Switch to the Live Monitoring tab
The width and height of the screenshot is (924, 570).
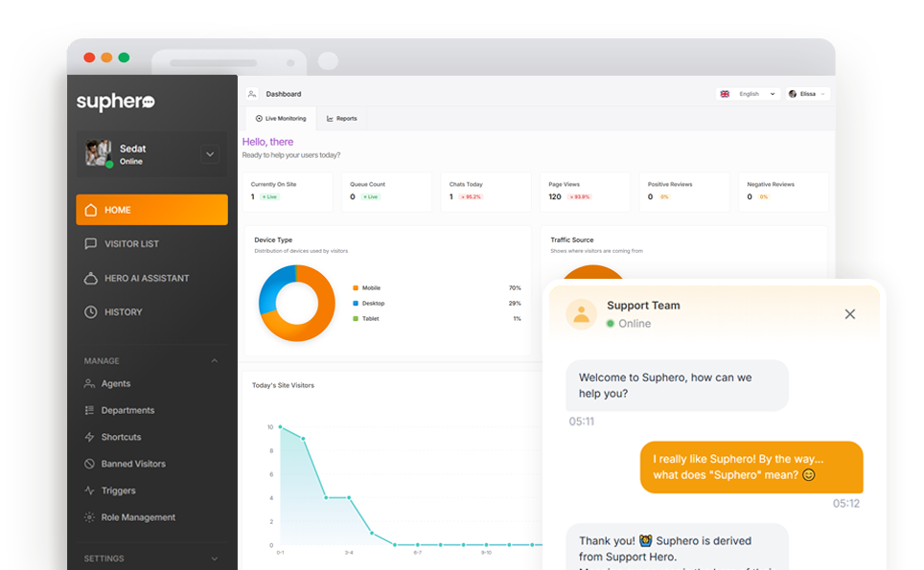281,119
